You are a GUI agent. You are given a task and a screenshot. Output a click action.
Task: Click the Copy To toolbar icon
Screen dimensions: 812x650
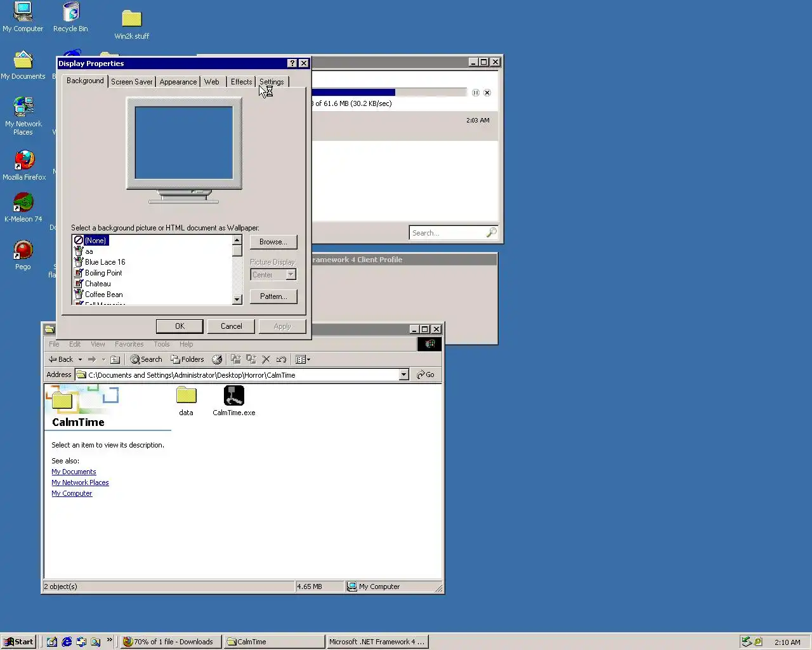point(251,359)
